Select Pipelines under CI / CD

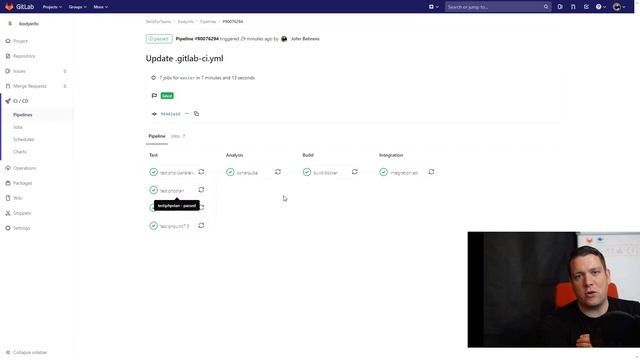22,115
